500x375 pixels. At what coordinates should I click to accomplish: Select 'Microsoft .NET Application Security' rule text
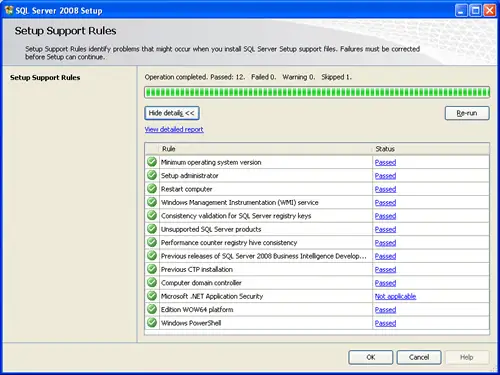[x=212, y=296]
